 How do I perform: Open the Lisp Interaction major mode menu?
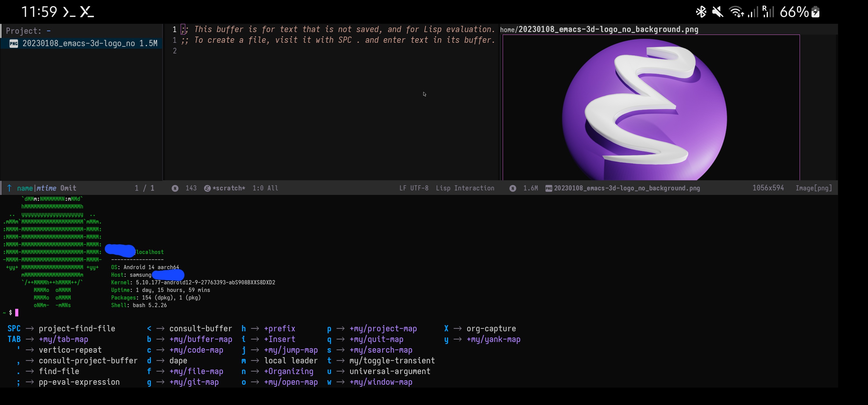pos(465,188)
